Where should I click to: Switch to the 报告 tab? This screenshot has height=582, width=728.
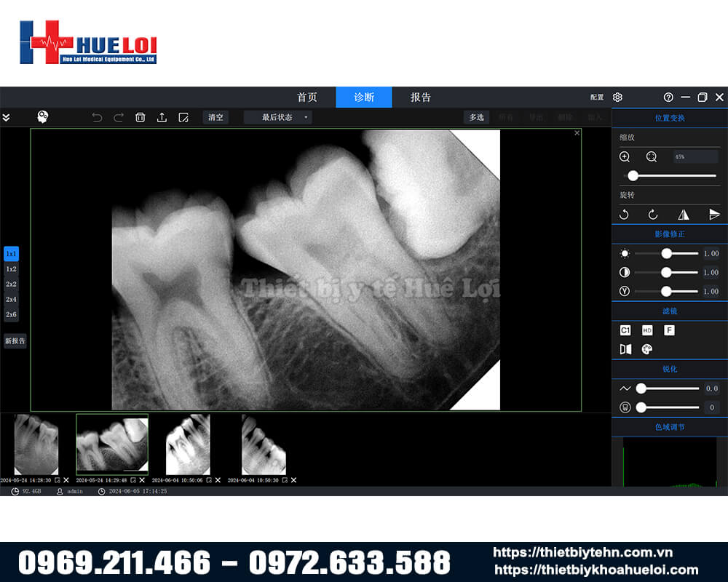point(420,97)
